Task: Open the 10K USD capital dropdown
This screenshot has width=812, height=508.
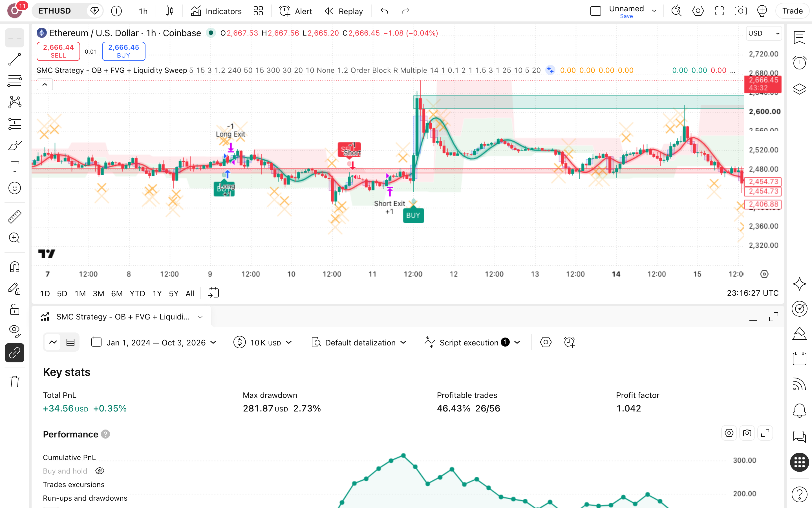Action: tap(263, 342)
